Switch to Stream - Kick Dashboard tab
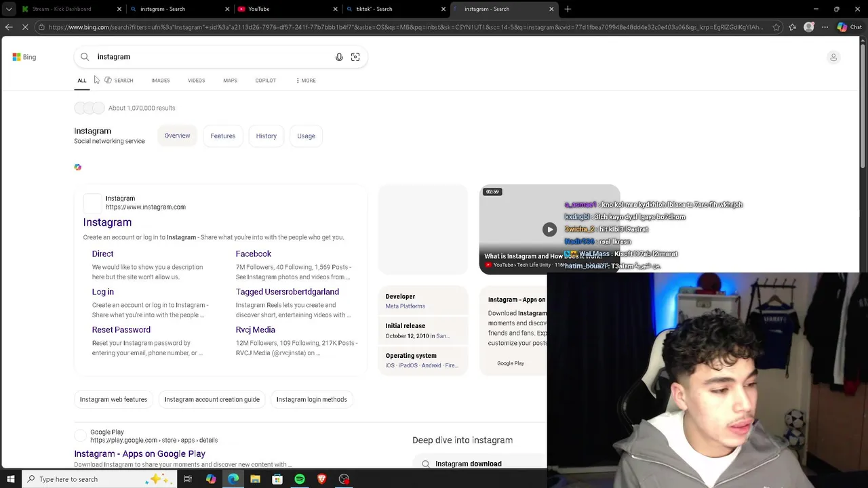 click(61, 9)
